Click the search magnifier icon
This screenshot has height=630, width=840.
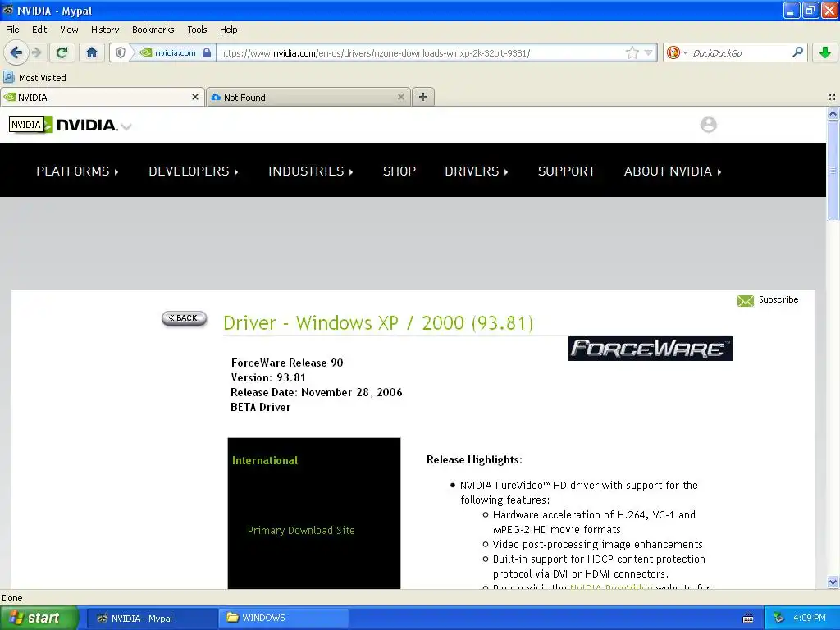click(797, 52)
